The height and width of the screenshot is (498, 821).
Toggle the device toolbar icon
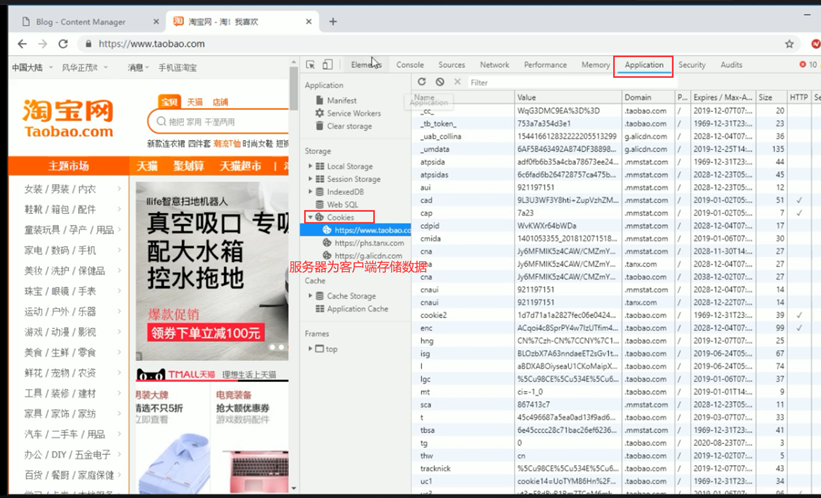coord(327,64)
